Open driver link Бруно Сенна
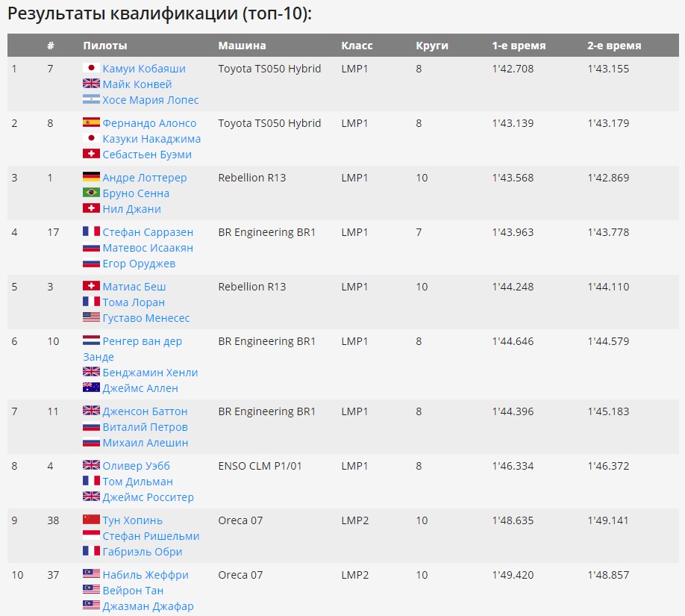This screenshot has width=685, height=616. (136, 193)
